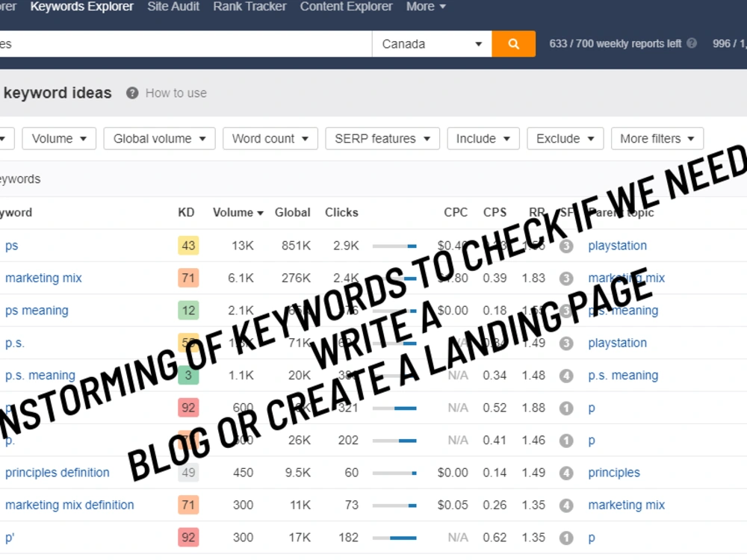Open the ps keyword link

11,246
